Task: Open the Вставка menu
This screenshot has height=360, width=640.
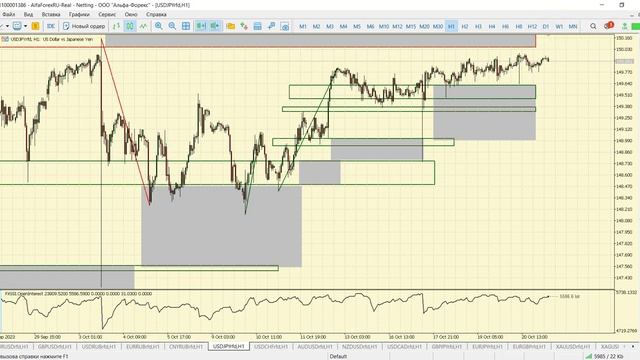Action: pos(51,14)
